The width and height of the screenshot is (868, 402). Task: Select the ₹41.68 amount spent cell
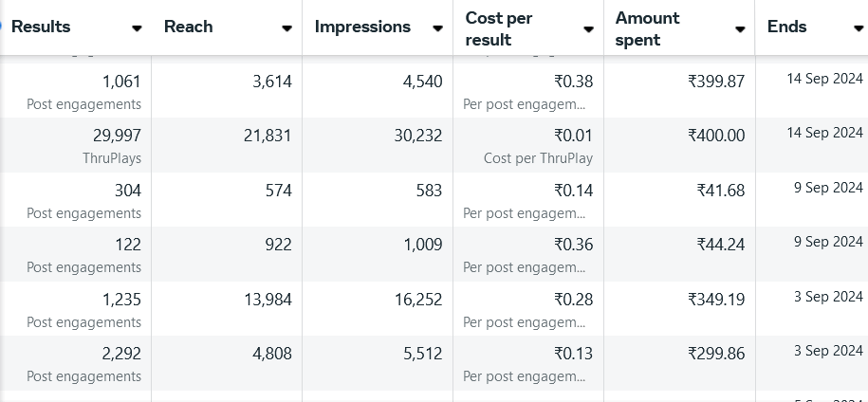coord(720,191)
